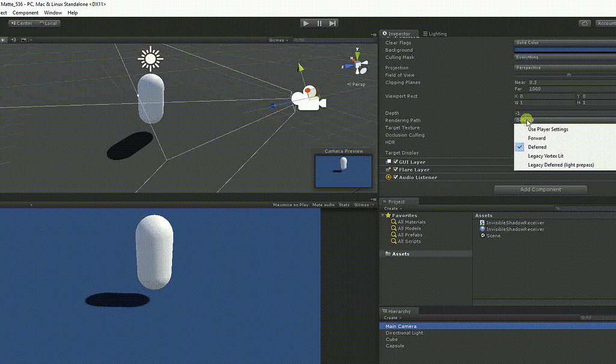Click the Add Component button
The image size is (616, 364).
(x=540, y=189)
